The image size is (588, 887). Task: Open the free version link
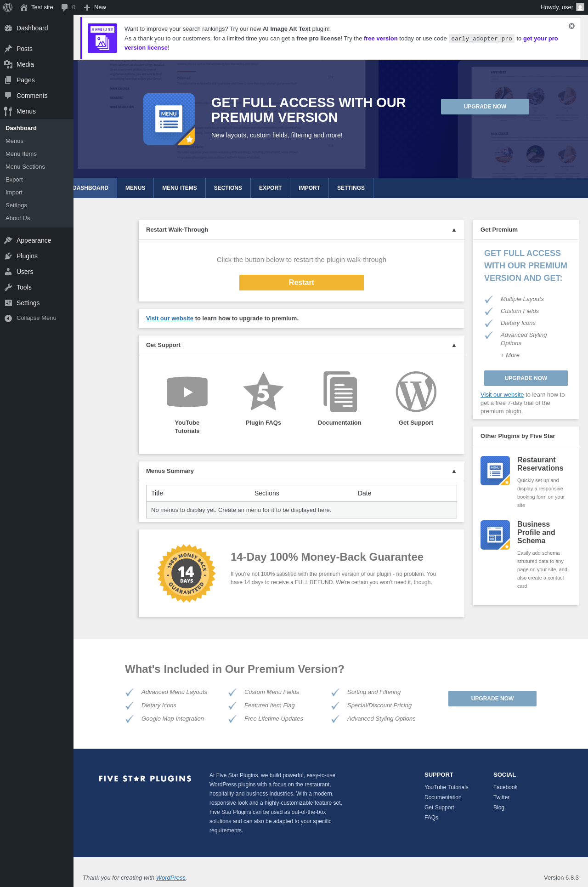pyautogui.click(x=381, y=39)
